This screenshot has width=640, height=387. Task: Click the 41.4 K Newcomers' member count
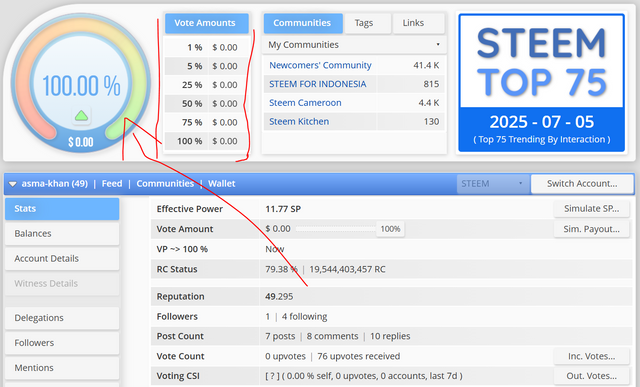click(x=426, y=65)
